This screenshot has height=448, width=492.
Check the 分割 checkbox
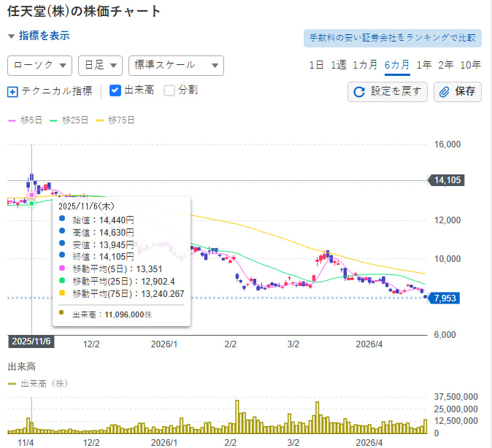(x=169, y=90)
